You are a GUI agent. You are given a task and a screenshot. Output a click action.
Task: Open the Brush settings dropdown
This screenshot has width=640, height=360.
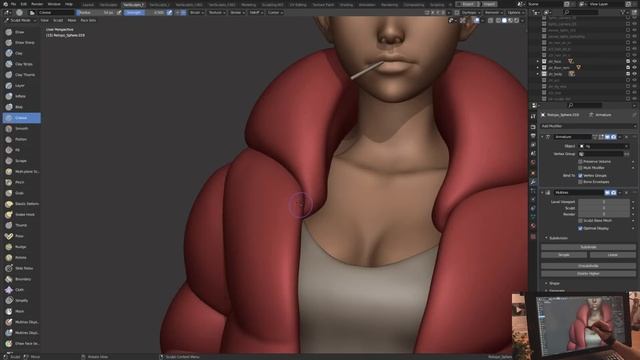197,13
